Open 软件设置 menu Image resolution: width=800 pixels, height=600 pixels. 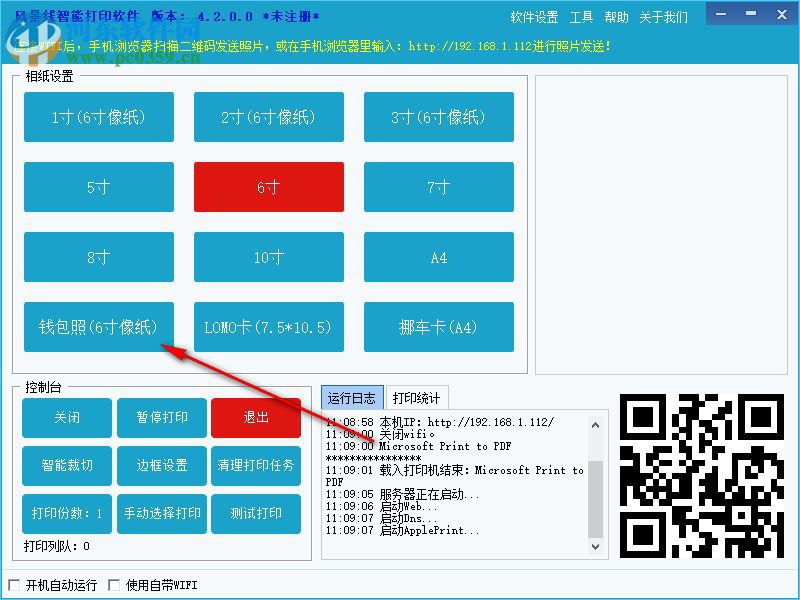534,17
